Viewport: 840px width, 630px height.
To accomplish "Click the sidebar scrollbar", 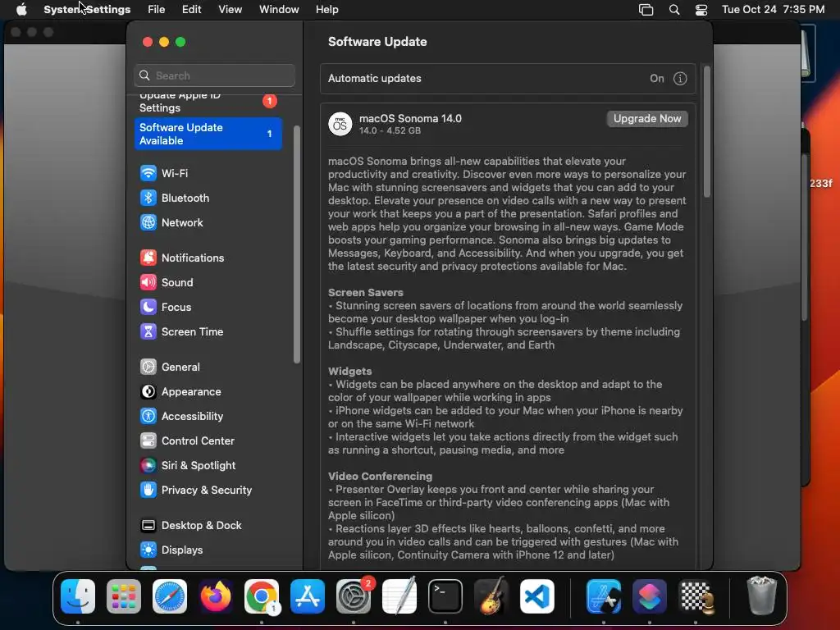I will 297,244.
